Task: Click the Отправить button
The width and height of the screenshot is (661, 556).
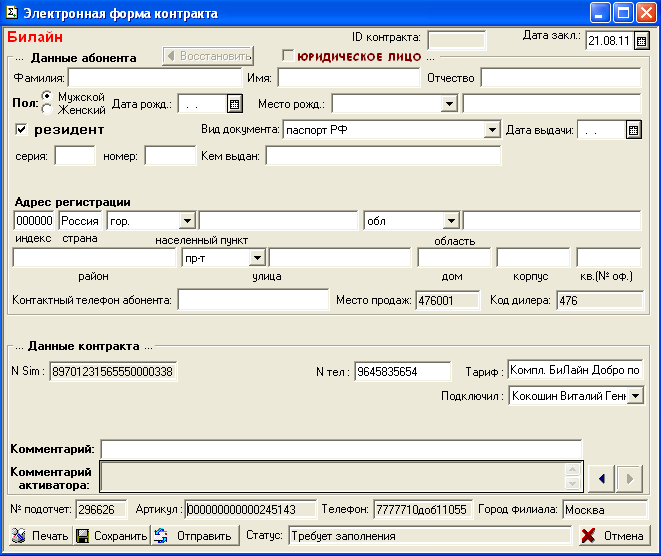Action: [195, 536]
